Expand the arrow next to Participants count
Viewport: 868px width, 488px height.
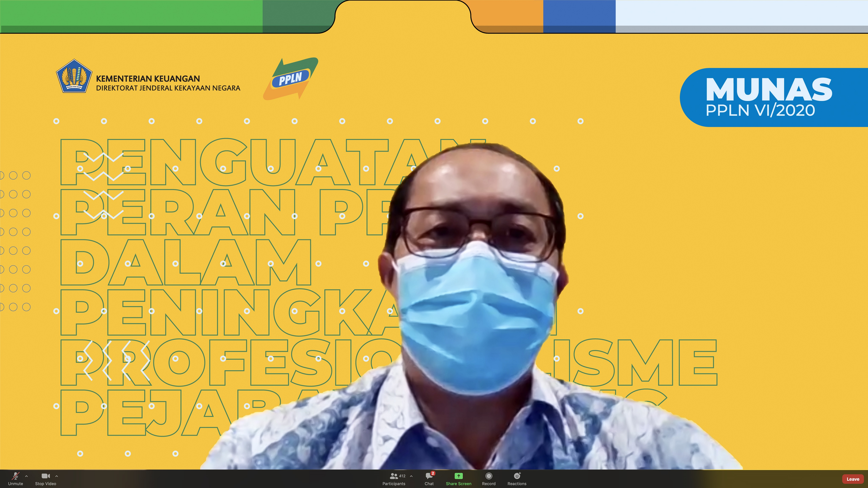tap(411, 476)
